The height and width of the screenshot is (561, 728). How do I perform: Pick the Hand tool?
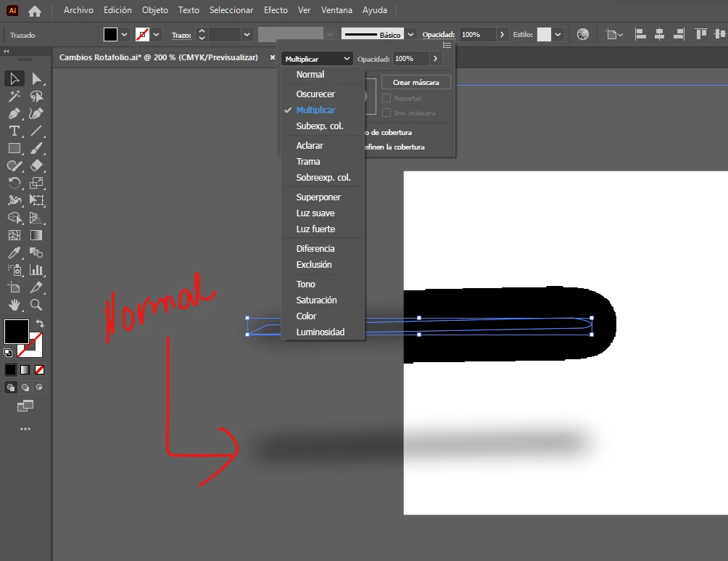pyautogui.click(x=15, y=305)
